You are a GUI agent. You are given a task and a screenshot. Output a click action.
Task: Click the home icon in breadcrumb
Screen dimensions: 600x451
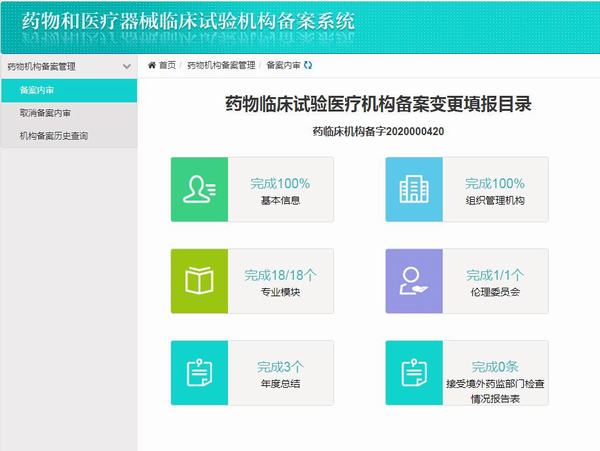pos(152,65)
